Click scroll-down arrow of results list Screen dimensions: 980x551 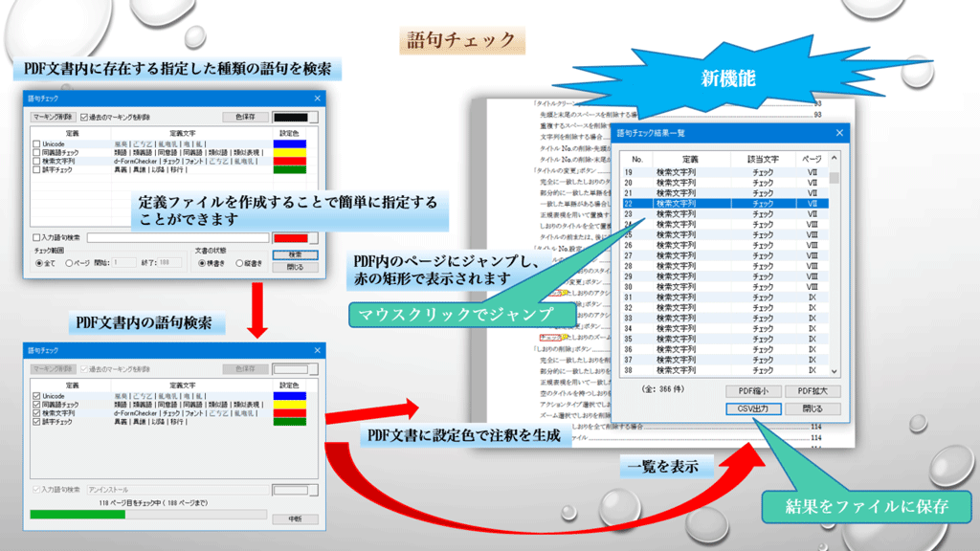835,370
